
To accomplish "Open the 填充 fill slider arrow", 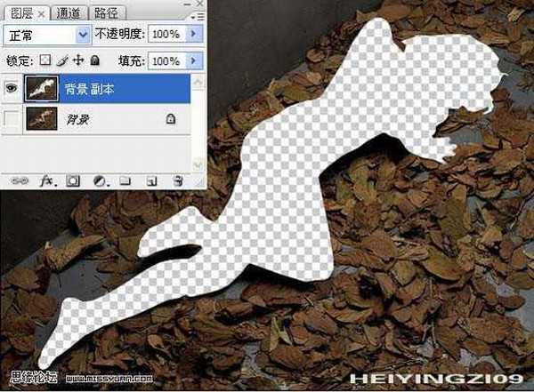I will 195,61.
